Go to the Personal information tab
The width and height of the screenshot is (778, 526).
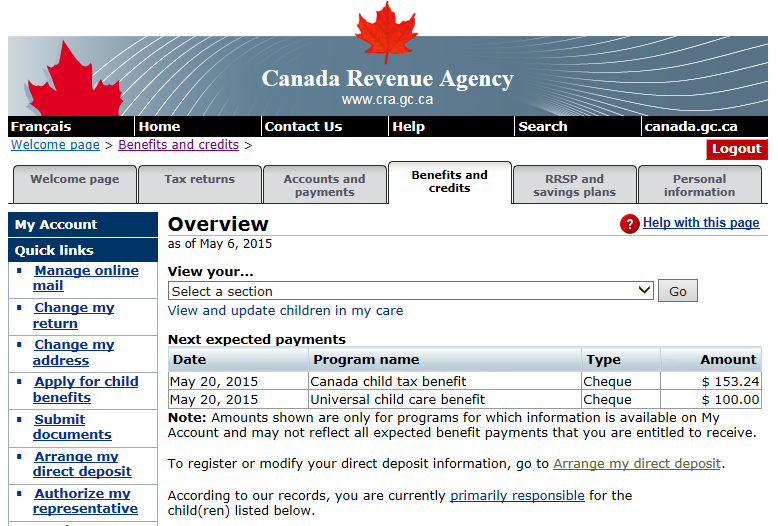tap(699, 185)
